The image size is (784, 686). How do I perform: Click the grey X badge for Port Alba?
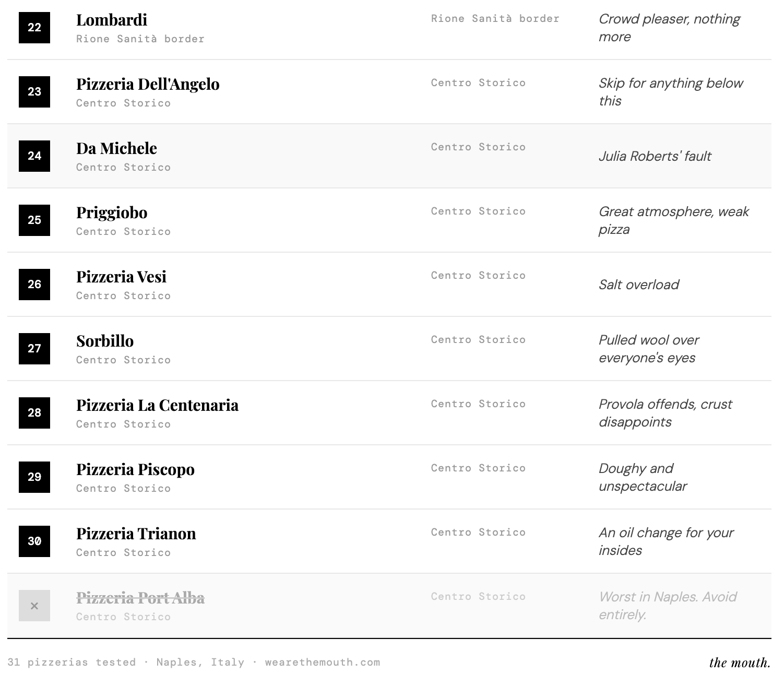click(x=34, y=606)
